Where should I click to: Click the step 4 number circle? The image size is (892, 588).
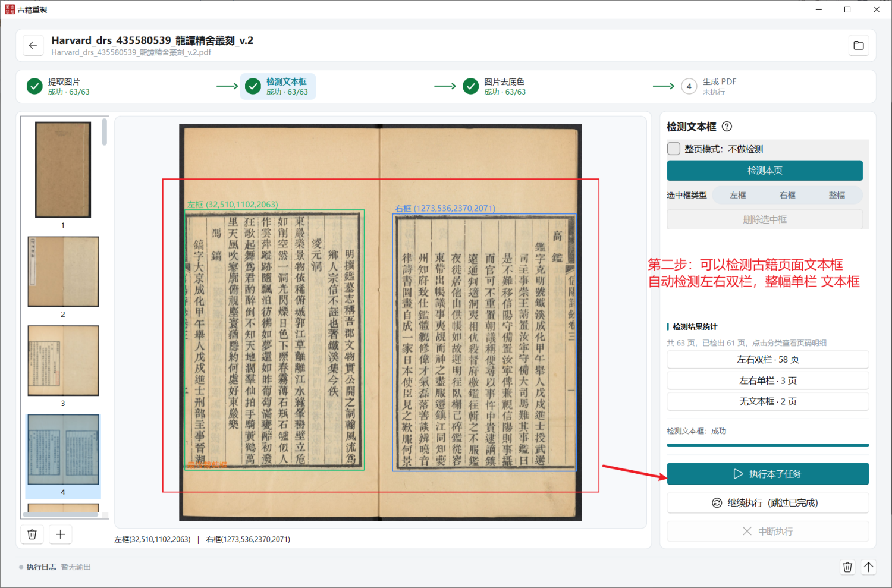click(689, 86)
